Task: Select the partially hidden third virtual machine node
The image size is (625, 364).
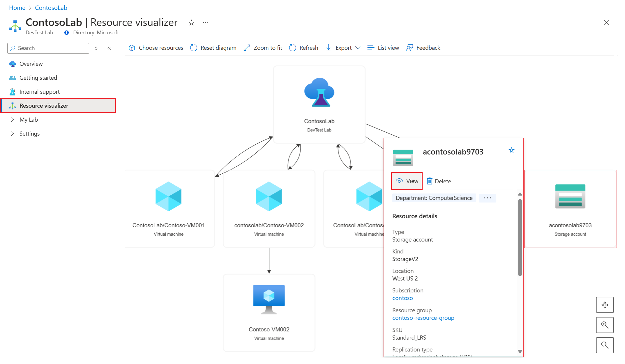Action: [354, 209]
